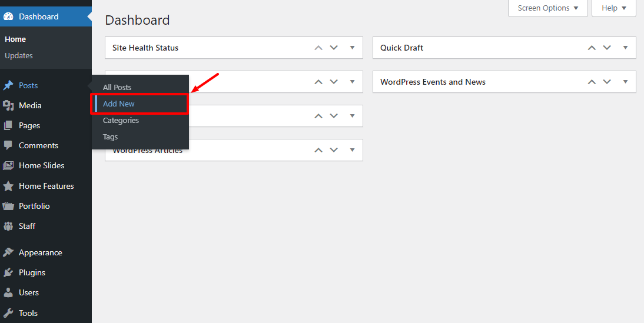
Task: Click the Pages icon in sidebar
Action: (8, 126)
